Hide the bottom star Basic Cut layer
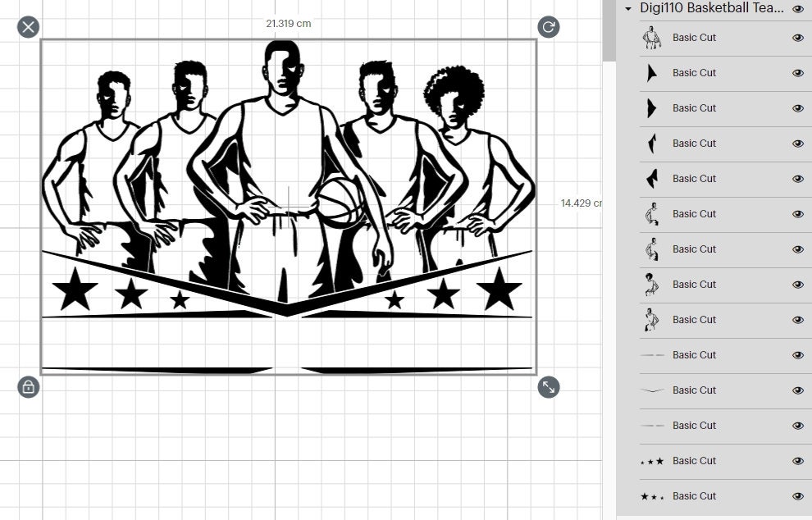 click(797, 495)
